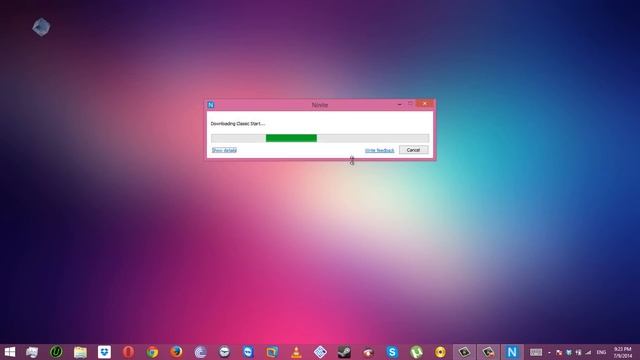Launch Firefox from the taskbar
640x360 pixels.
click(x=176, y=351)
